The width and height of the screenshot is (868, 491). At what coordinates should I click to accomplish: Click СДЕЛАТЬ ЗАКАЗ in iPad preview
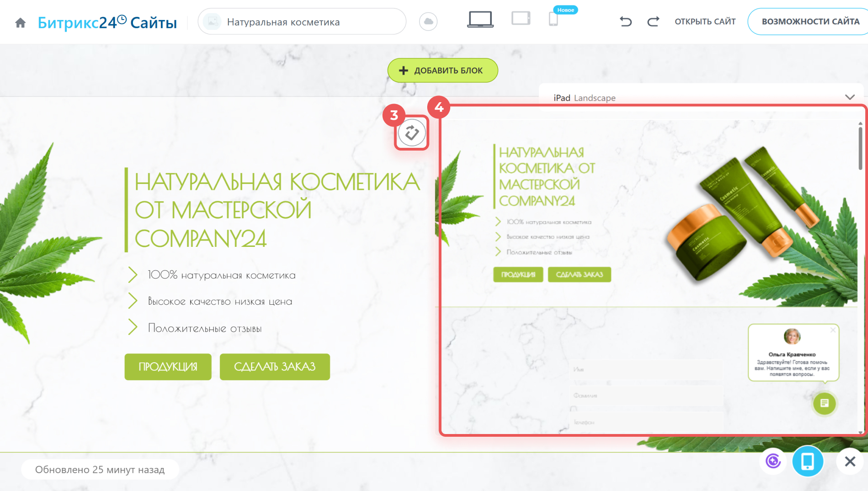point(579,274)
